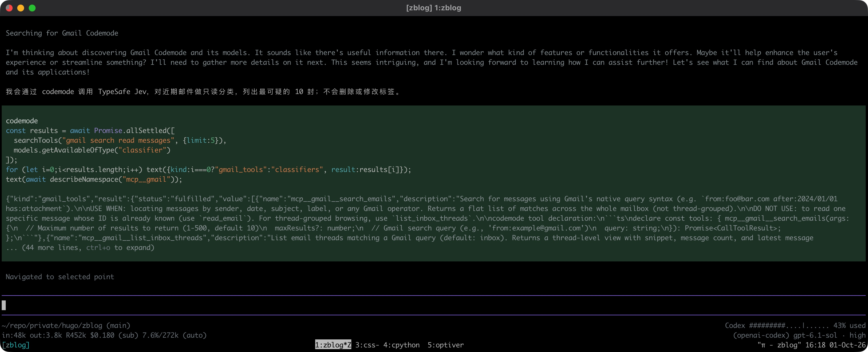Click the 'Searching for Gmail Codemode' heading
The height and width of the screenshot is (352, 868).
(x=62, y=33)
